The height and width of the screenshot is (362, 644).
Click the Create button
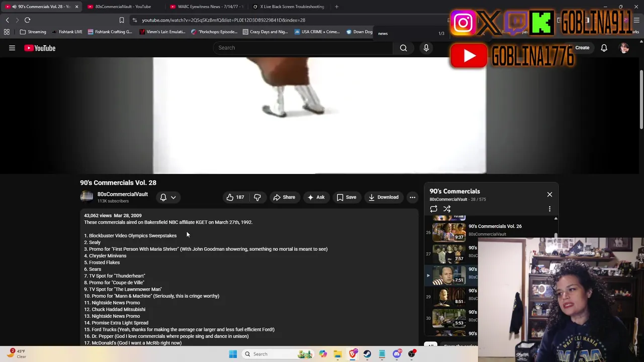pyautogui.click(x=582, y=48)
